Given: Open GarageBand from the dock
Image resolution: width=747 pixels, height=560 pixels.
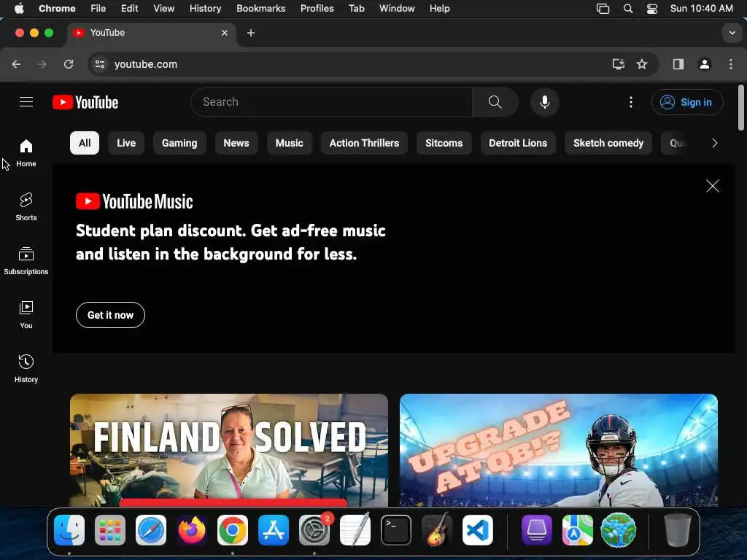Looking at the screenshot, I should pyautogui.click(x=437, y=530).
